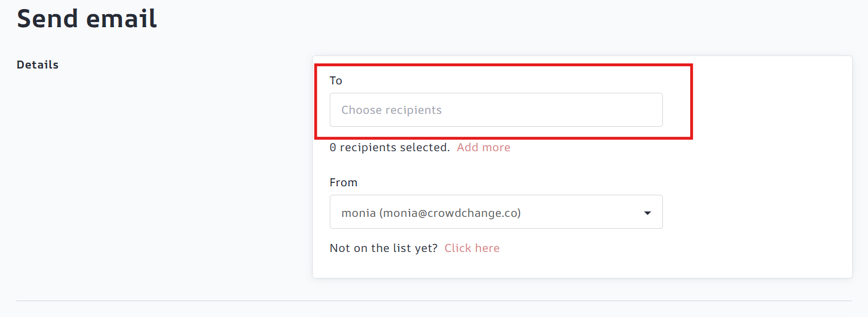868x317 pixels.
Task: Click the Send email page heading
Action: 87,18
